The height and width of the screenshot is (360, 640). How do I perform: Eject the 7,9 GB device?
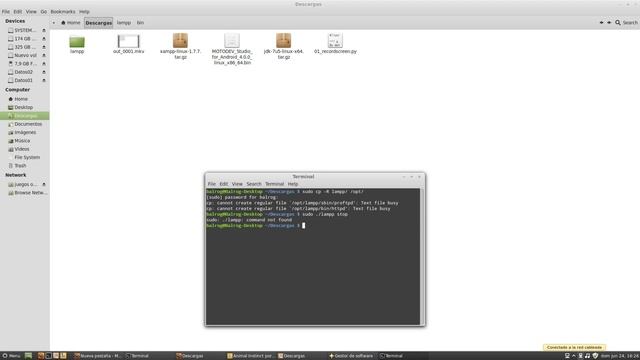(44, 64)
